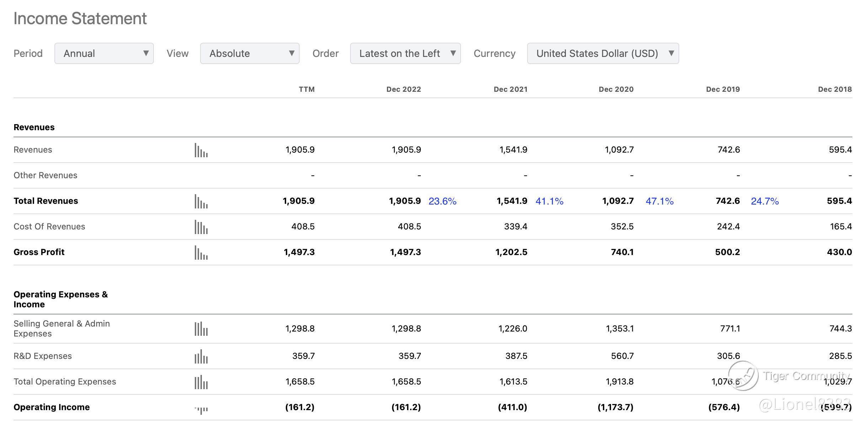This screenshot has width=868, height=424.
Task: Click the Total Operating Expenses chart icon
Action: (201, 382)
